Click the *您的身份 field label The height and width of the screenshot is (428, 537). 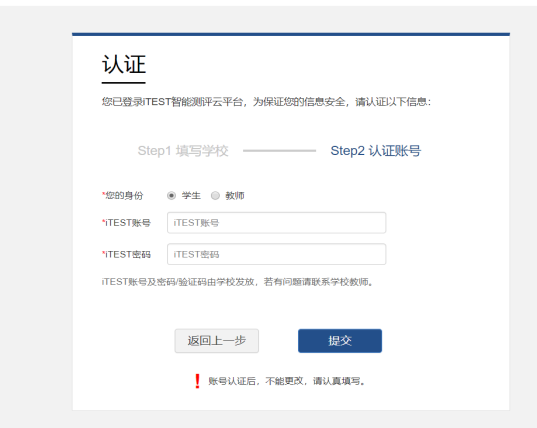[122, 196]
